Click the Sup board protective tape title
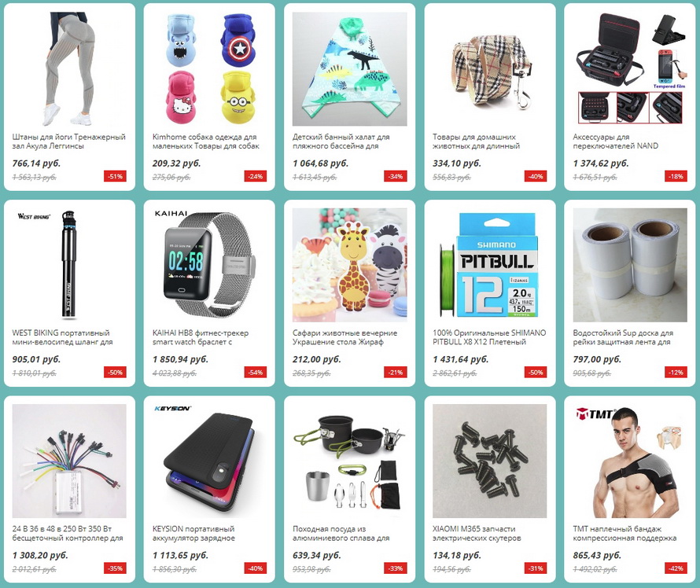Viewport: 700px width, 588px height. (623, 337)
